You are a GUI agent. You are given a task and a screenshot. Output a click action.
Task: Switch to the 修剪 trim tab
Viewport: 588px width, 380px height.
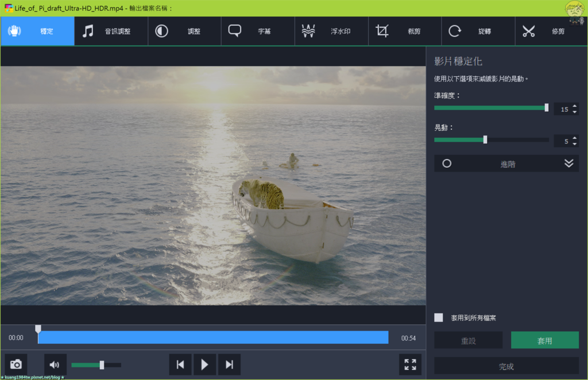pos(551,31)
